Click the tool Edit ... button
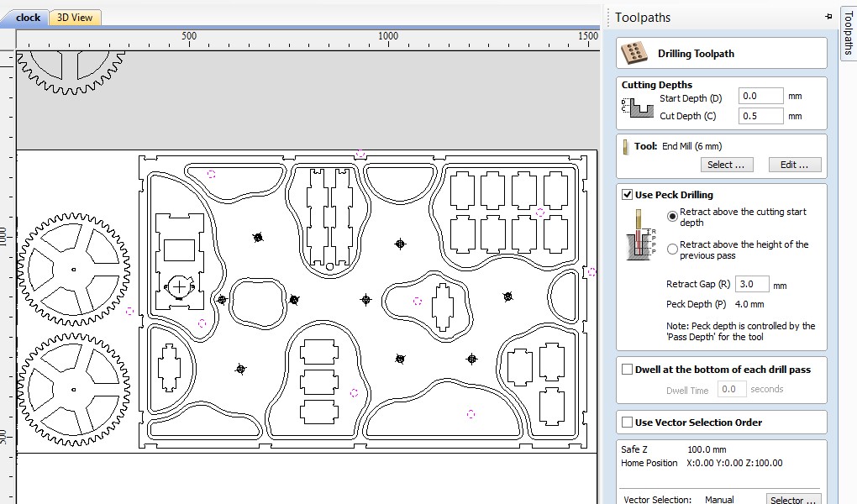This screenshot has height=504, width=857. click(795, 165)
